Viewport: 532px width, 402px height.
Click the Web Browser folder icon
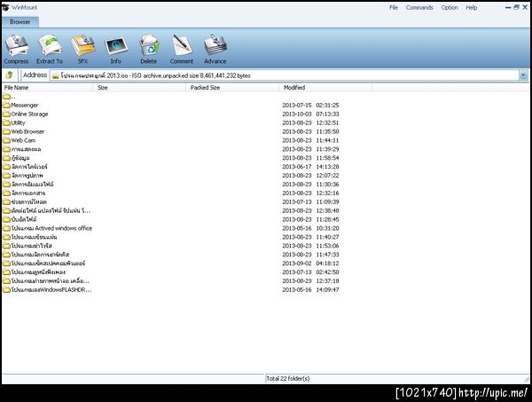[x=6, y=131]
